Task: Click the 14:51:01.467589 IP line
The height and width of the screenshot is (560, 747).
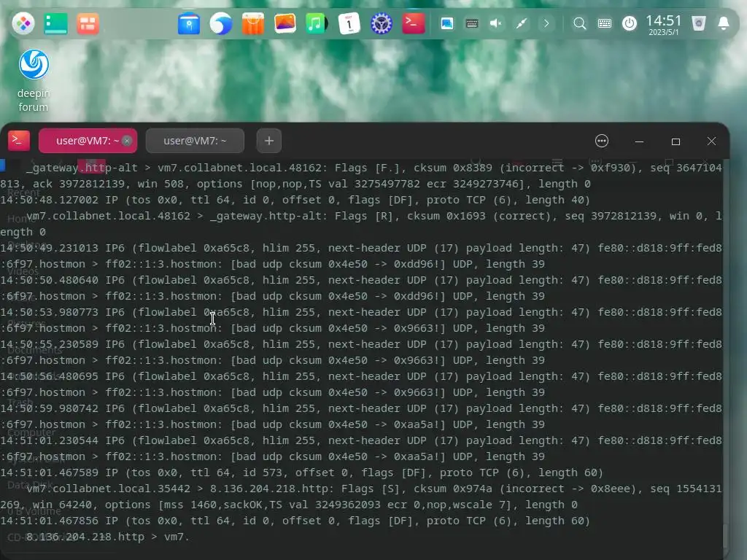Action: (301, 472)
